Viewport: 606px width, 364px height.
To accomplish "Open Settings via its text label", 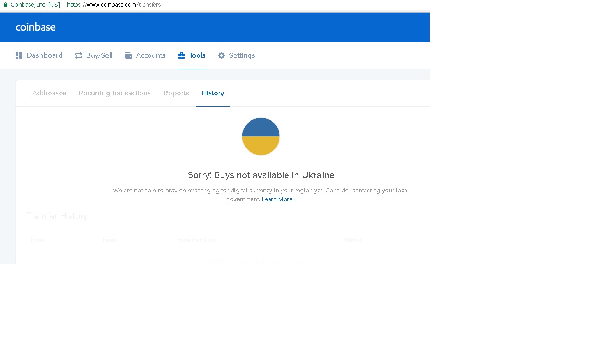I will pyautogui.click(x=242, y=55).
